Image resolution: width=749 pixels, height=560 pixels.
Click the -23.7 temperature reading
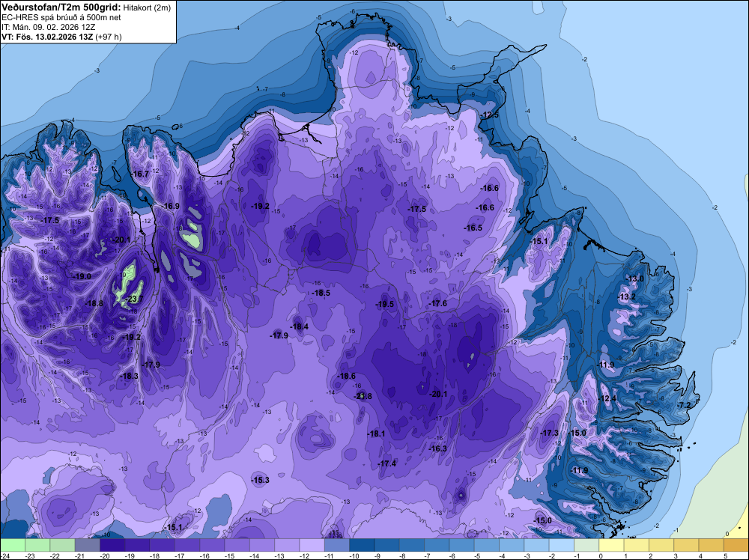133,299
